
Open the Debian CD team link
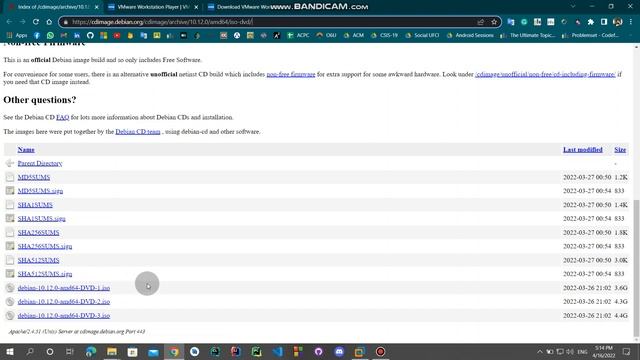click(138, 132)
